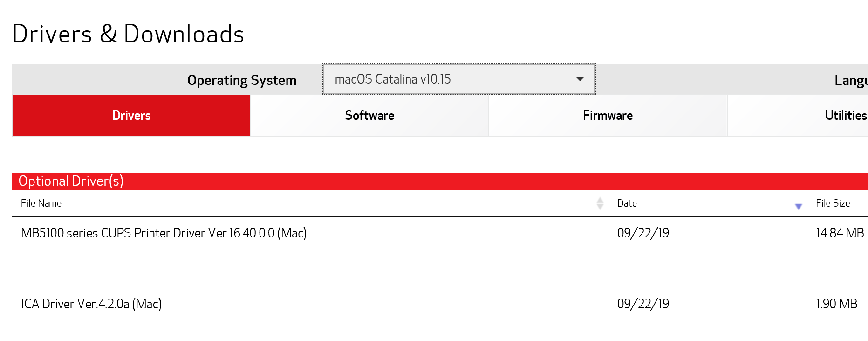
Task: Click the Date column header
Action: (627, 203)
